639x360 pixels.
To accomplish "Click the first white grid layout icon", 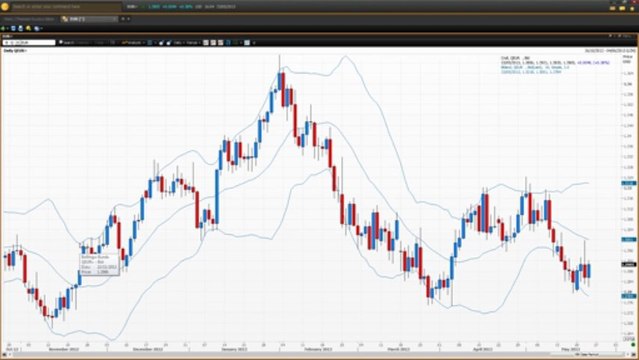I will coord(206,42).
